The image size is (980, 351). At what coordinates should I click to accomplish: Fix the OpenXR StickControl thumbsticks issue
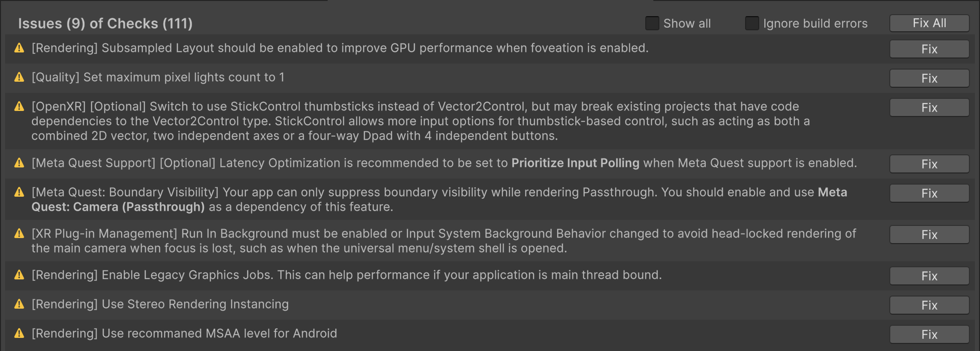click(929, 107)
